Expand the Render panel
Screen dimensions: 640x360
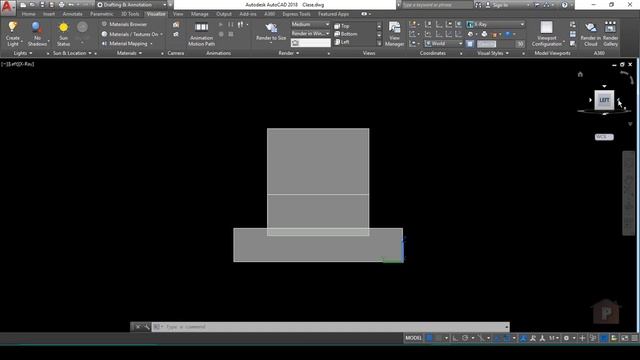289,53
